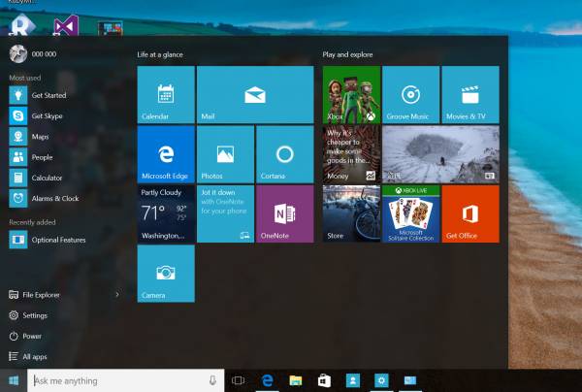Click the Windows Start button
The width and height of the screenshot is (582, 392).
click(14, 380)
